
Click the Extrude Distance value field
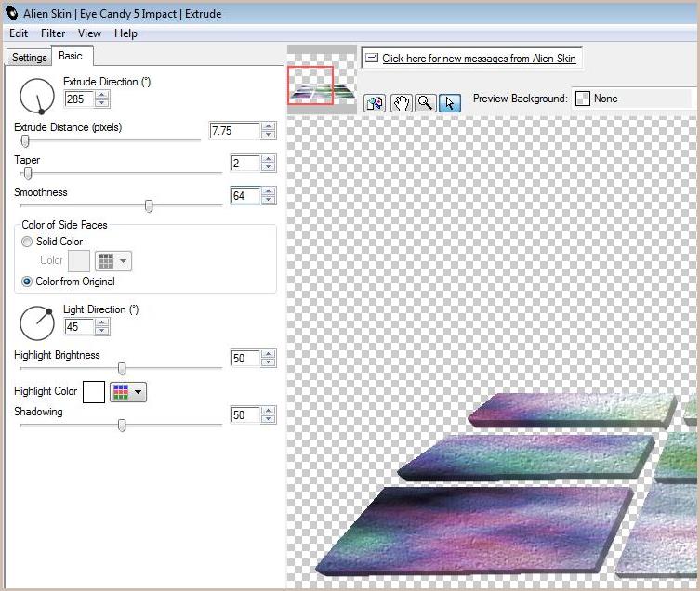click(x=234, y=131)
